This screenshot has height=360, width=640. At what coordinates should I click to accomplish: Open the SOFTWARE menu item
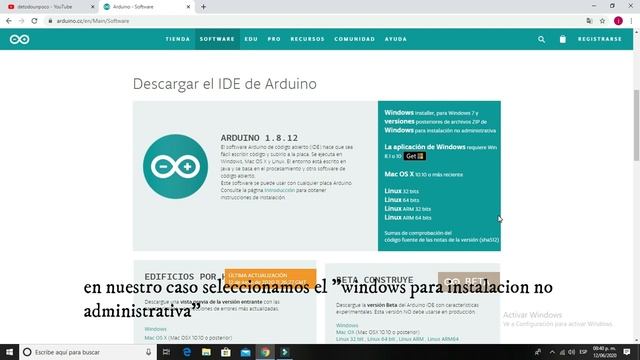217,39
